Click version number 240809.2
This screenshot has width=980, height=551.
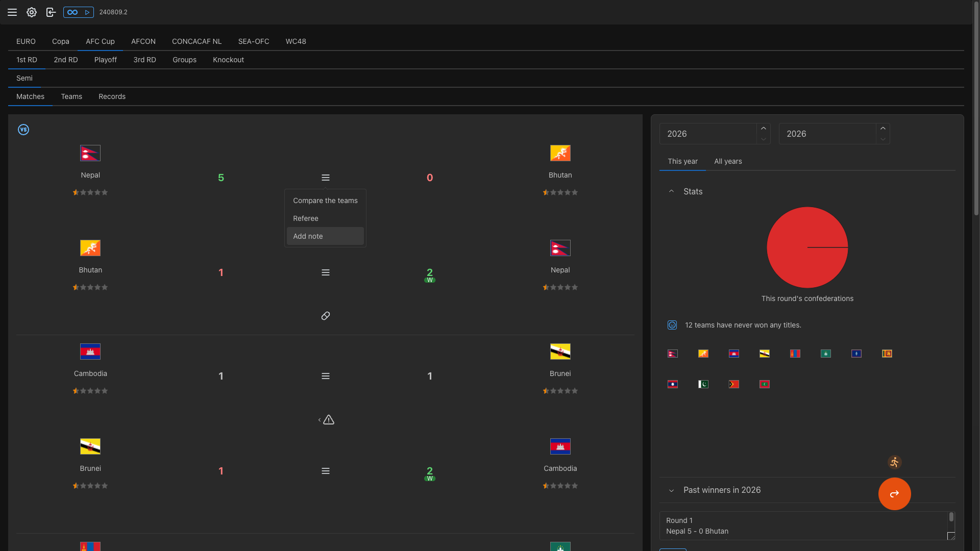click(x=113, y=12)
